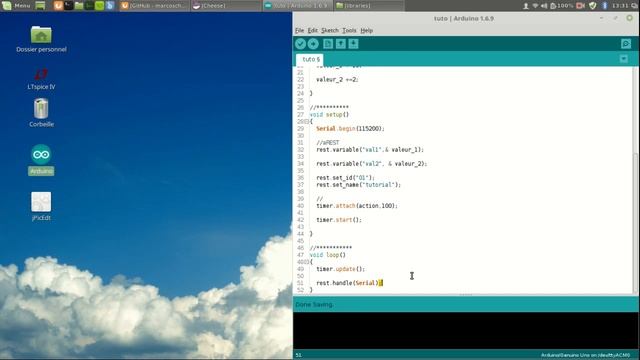The image size is (640, 360).
Task: Open the Edit menu in Arduino
Action: click(313, 30)
